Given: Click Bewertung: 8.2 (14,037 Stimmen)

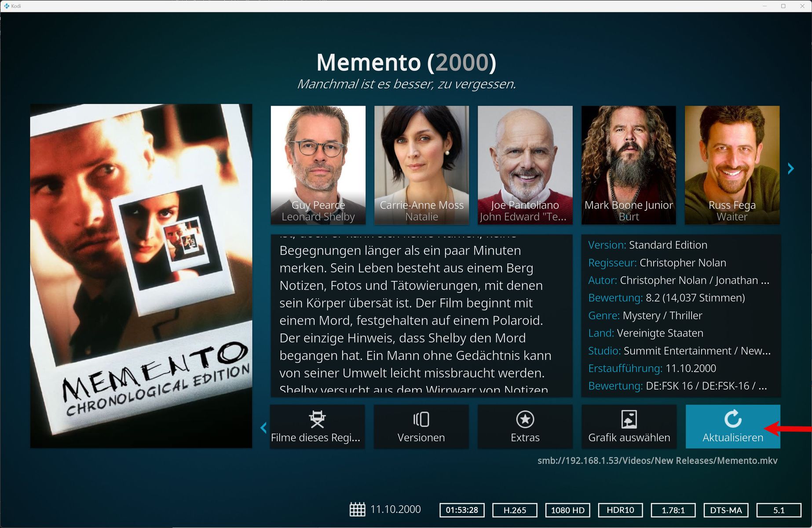Looking at the screenshot, I should (x=666, y=298).
